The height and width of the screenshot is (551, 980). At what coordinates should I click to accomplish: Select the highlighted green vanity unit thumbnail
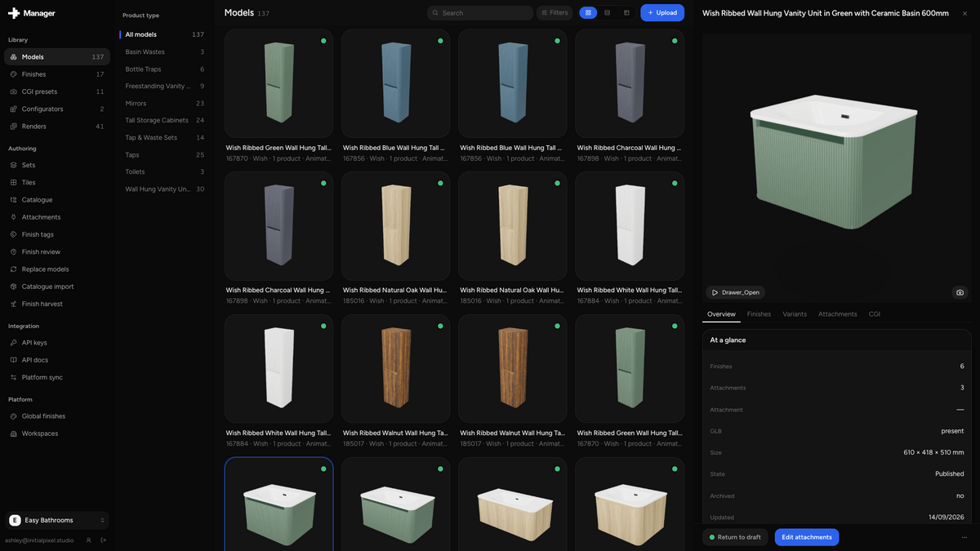pos(278,504)
